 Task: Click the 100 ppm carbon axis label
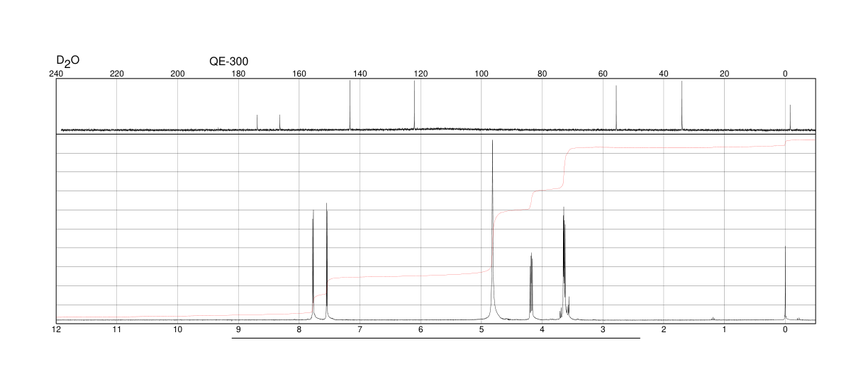point(481,74)
